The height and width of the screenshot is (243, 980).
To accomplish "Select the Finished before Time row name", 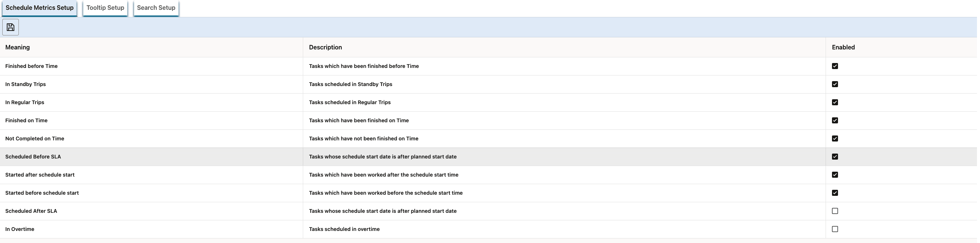I will [x=32, y=66].
